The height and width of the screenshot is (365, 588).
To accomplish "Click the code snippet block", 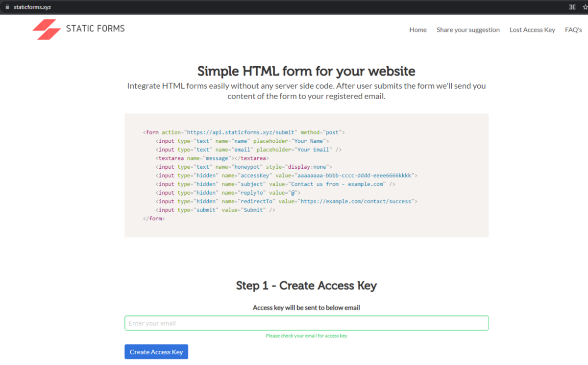I will (306, 175).
